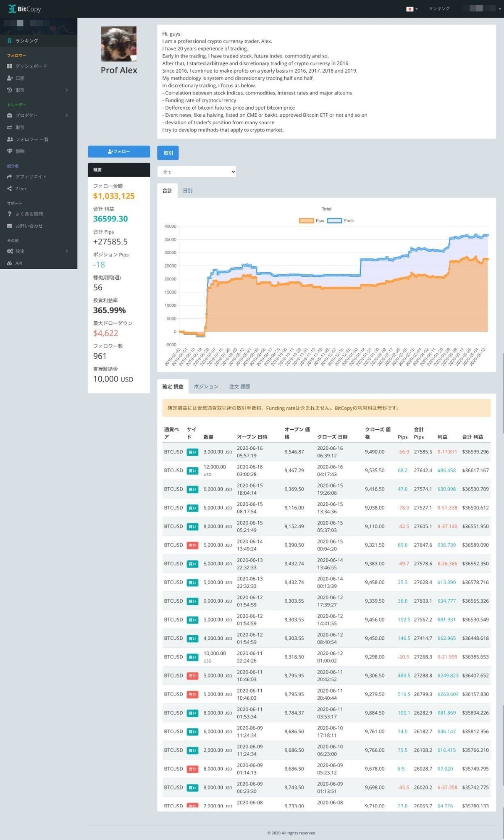The image size is (504, 840).
Task: Open フォロワー一覧 followers list icon
Action: point(10,139)
